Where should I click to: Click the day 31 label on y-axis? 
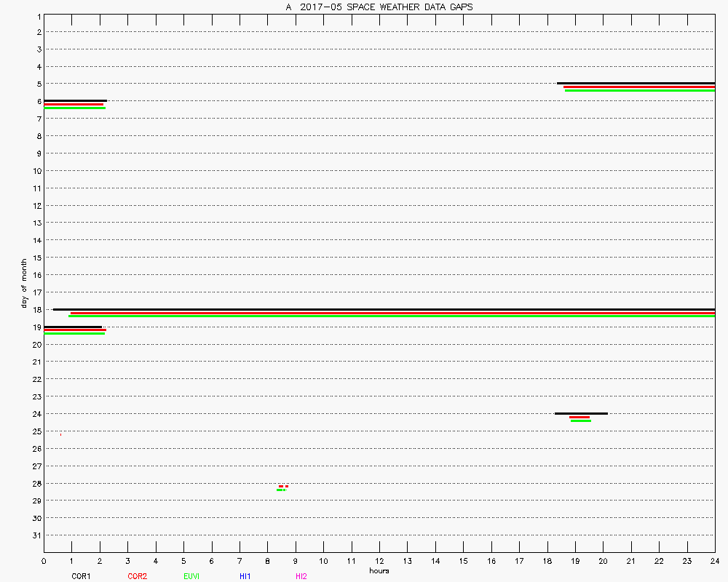coord(37,535)
